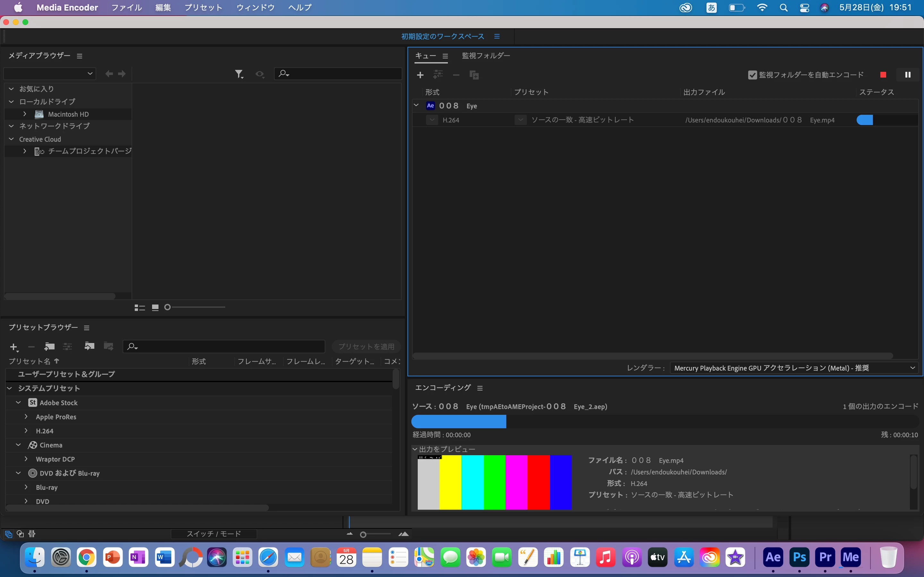Click the new preset group folder icon
This screenshot has width=924, height=577.
pos(49,347)
